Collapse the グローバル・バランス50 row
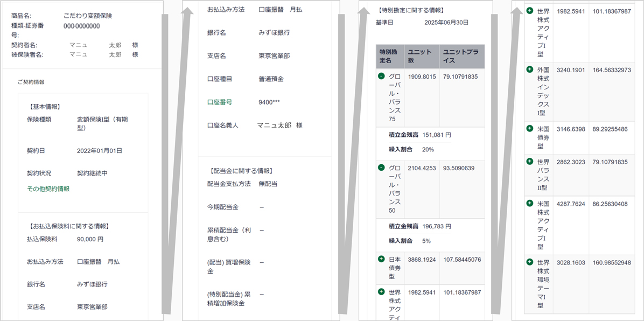 click(381, 168)
